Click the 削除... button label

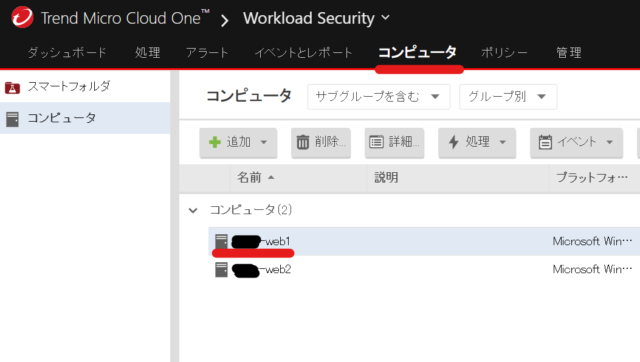pyautogui.click(x=330, y=142)
